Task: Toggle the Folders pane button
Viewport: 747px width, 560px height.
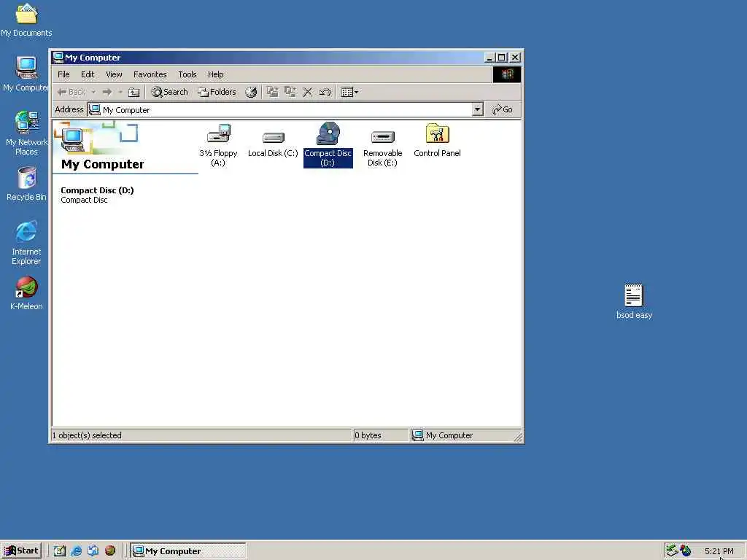Action: coord(217,93)
